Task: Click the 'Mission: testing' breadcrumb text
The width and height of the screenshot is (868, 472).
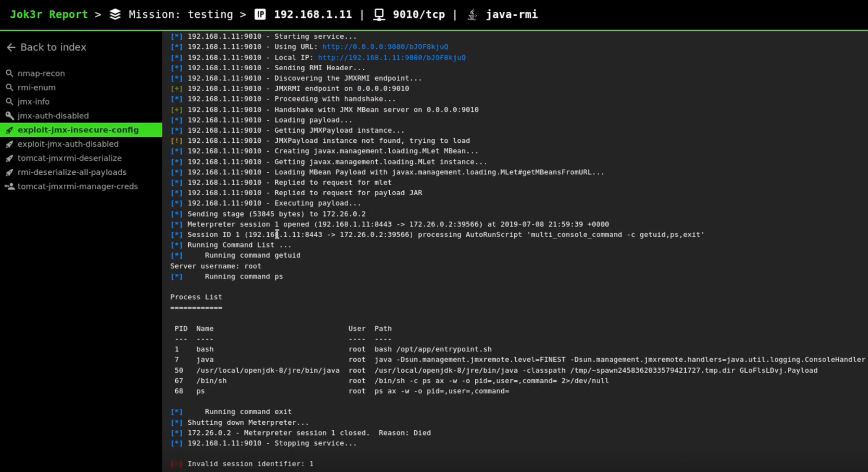Action: (x=181, y=14)
